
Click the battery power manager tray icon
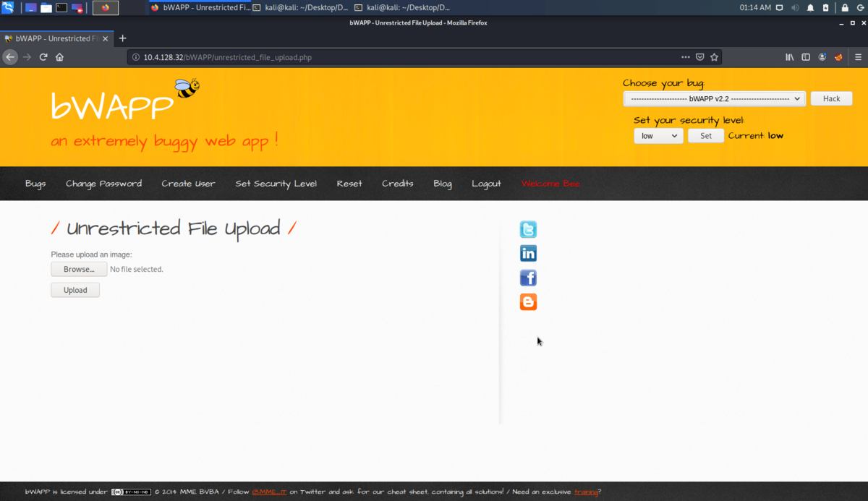825,8
